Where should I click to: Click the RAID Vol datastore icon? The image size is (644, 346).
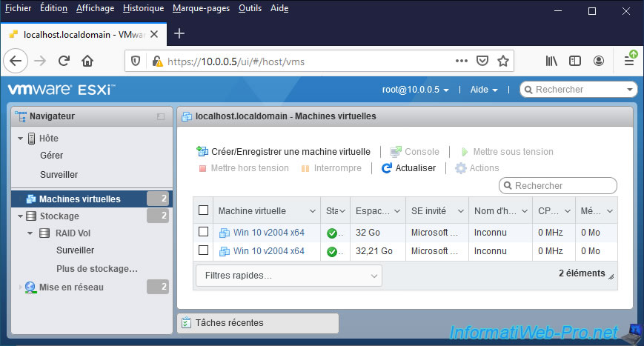[44, 233]
